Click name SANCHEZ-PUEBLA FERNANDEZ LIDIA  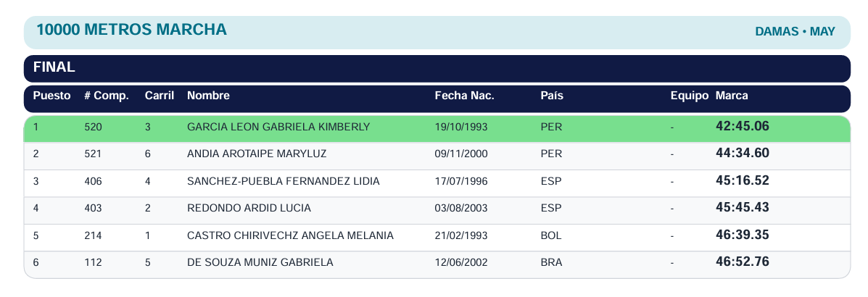click(284, 181)
